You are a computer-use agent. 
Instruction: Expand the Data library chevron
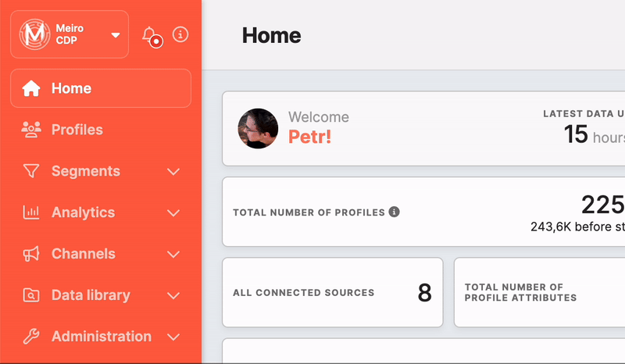point(173,296)
